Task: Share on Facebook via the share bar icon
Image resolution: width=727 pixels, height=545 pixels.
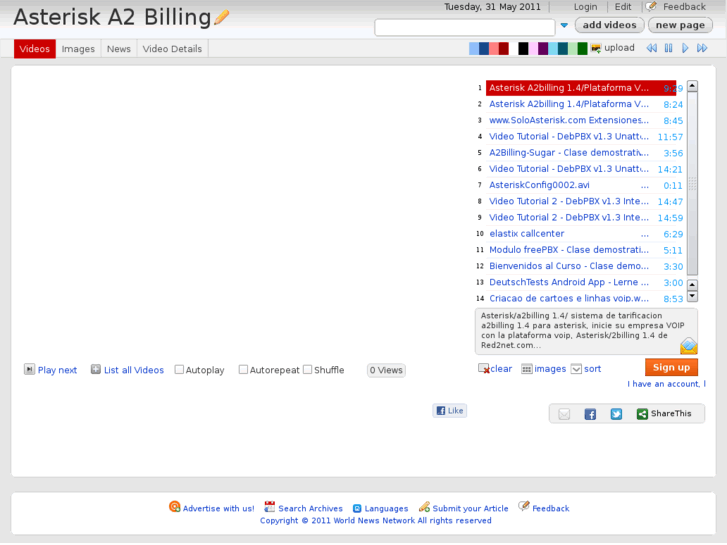Action: click(x=590, y=414)
